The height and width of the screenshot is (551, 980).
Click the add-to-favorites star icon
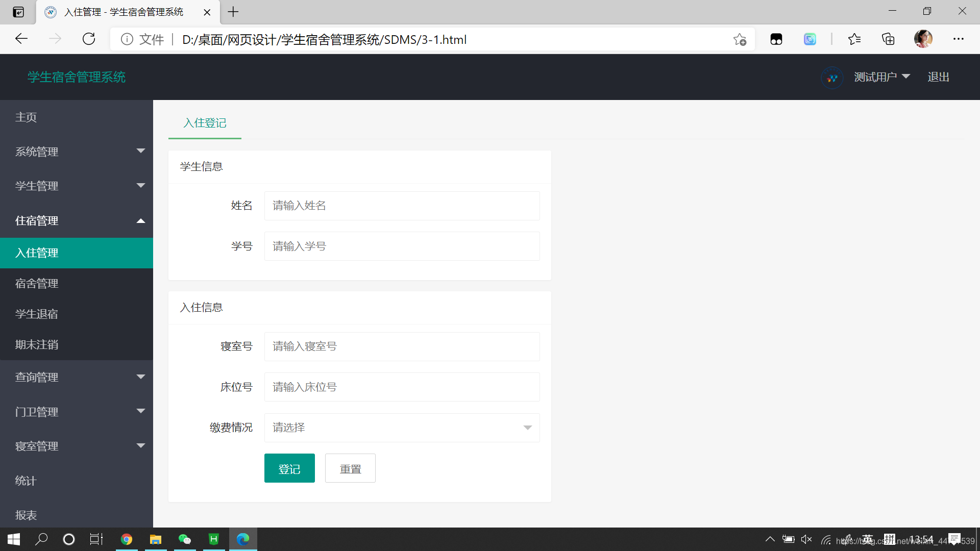739,39
